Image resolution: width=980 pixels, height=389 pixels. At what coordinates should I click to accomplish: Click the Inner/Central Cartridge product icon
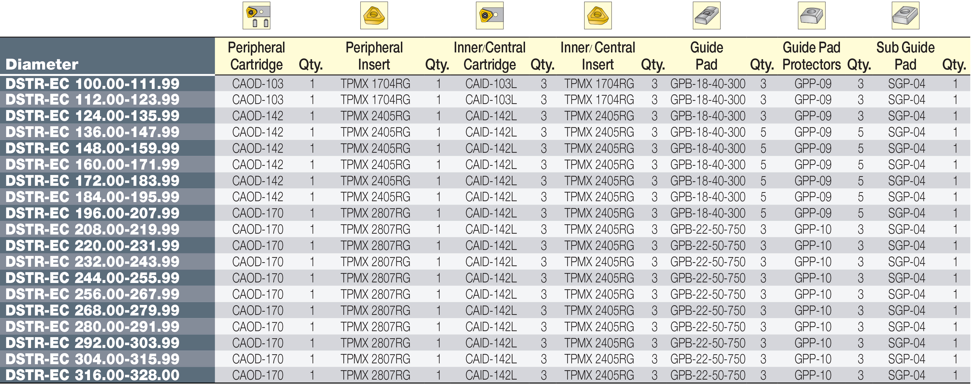tap(490, 15)
